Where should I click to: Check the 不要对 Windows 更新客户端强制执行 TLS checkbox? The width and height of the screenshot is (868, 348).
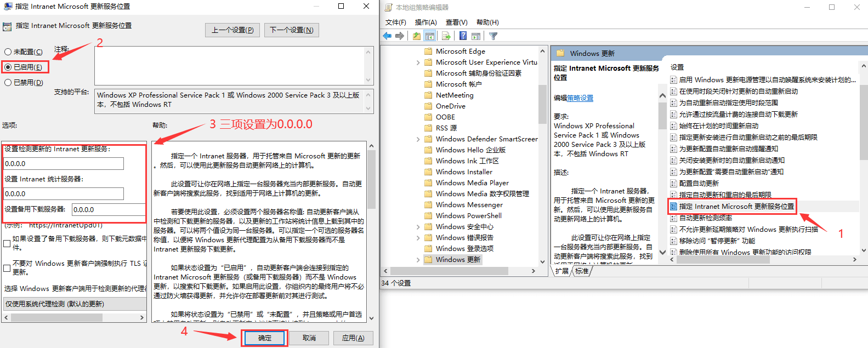pyautogui.click(x=7, y=268)
